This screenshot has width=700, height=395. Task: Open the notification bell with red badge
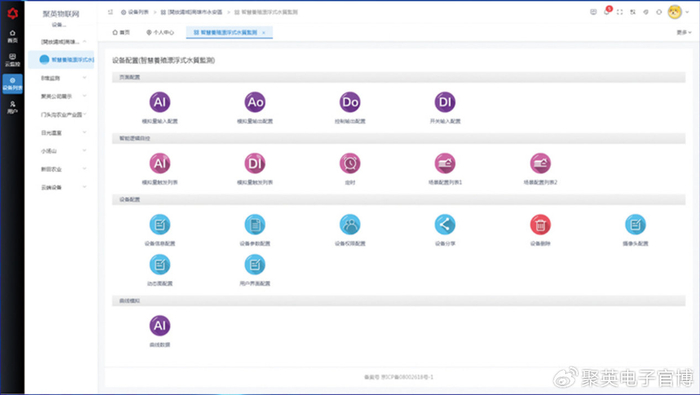coord(607,12)
